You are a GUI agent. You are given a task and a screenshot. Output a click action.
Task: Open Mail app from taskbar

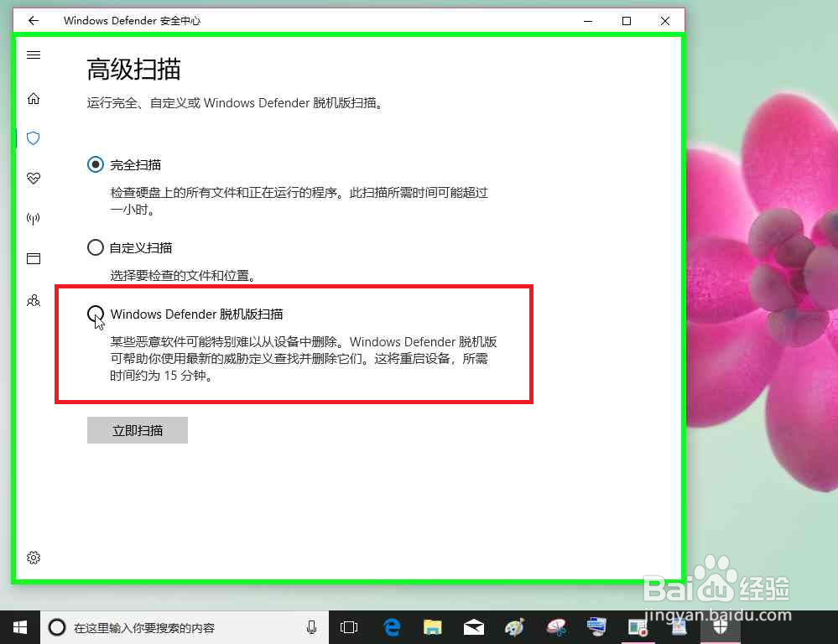point(473,627)
